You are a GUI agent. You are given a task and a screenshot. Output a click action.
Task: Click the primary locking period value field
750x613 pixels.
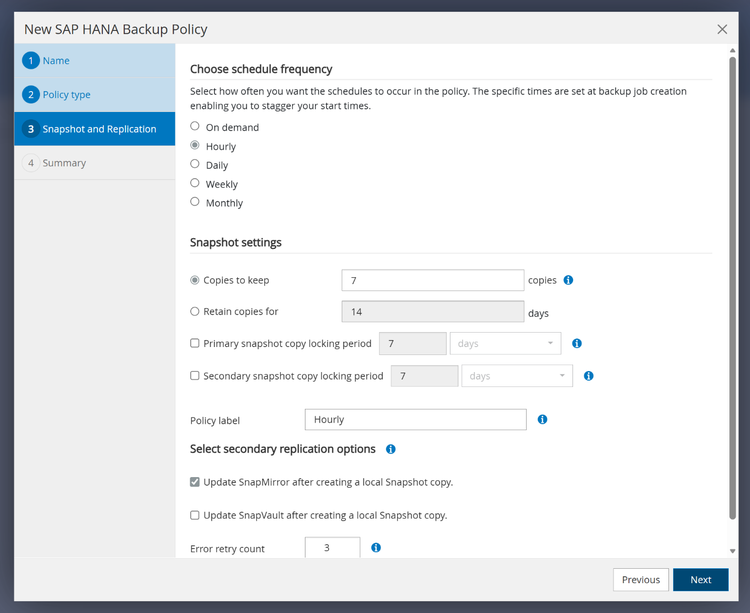[x=413, y=343]
